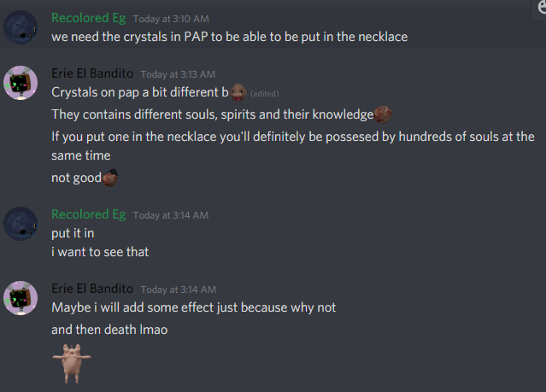The image size is (546, 392).
Task: Click the 'Today at 3:10 AM' timestamp
Action: point(171,19)
